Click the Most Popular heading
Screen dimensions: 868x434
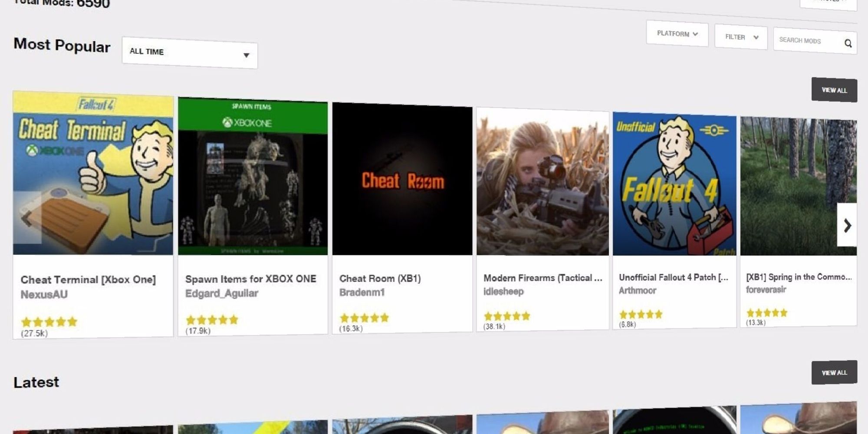(x=62, y=45)
